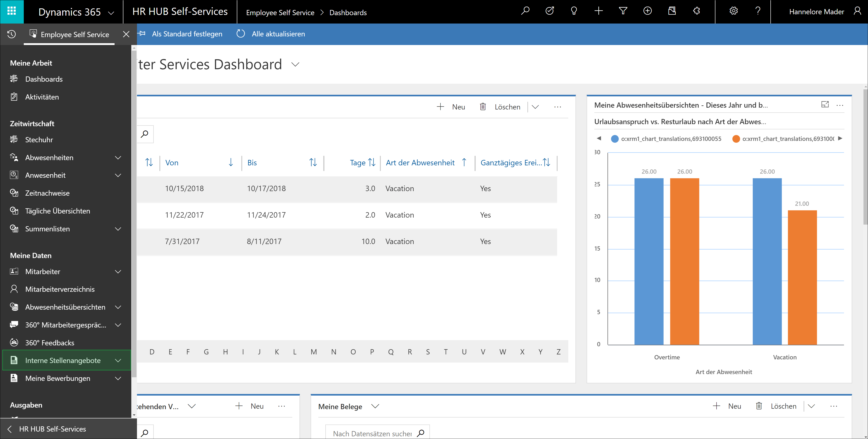Screen dimensions: 868x439
Task: Toggle the orange legend series swatch
Action: point(736,139)
